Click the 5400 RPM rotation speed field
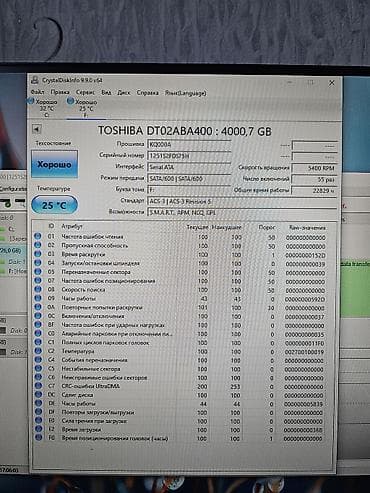Screen dimensions: 370x493 click(x=314, y=168)
